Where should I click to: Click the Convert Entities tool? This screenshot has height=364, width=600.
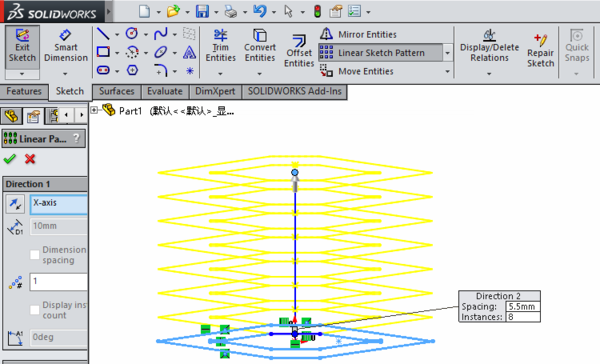pyautogui.click(x=260, y=46)
